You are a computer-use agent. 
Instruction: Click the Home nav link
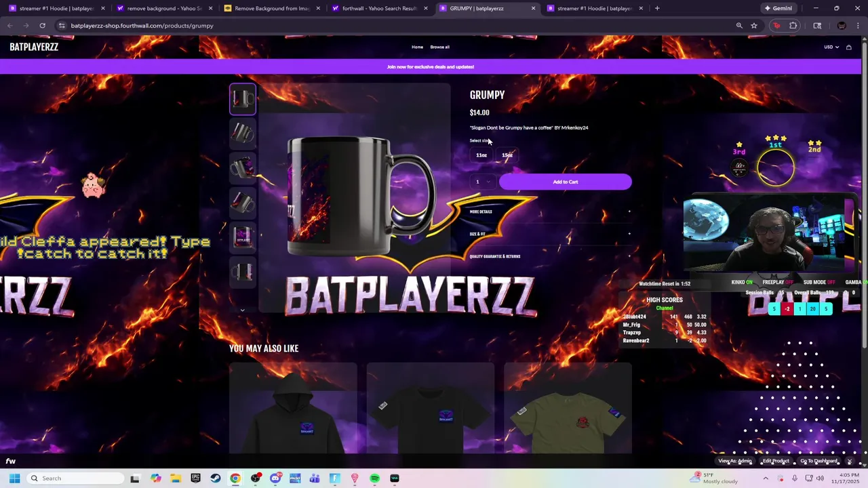(417, 47)
